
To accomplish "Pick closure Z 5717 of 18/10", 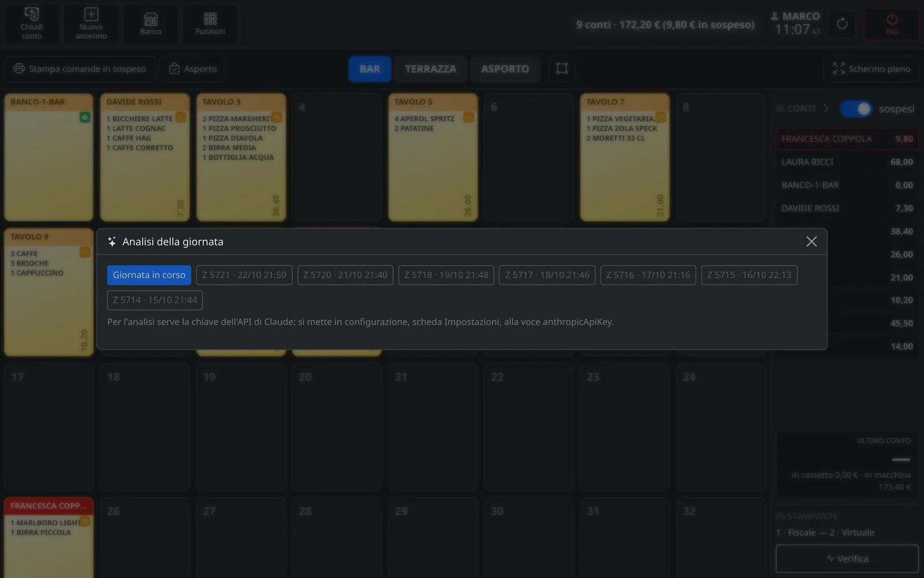I will pyautogui.click(x=547, y=275).
